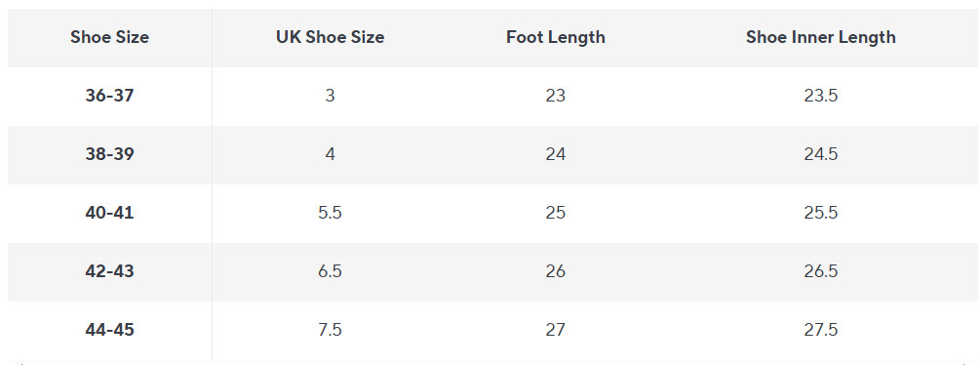
Task: Select the 42-43 shoe size row label
Action: pyautogui.click(x=109, y=272)
